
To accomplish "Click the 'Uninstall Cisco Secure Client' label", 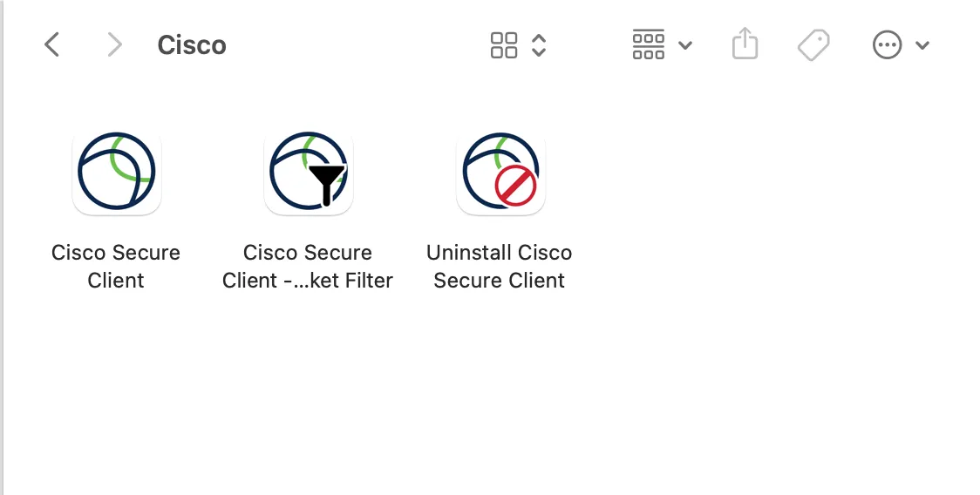I will [x=500, y=267].
